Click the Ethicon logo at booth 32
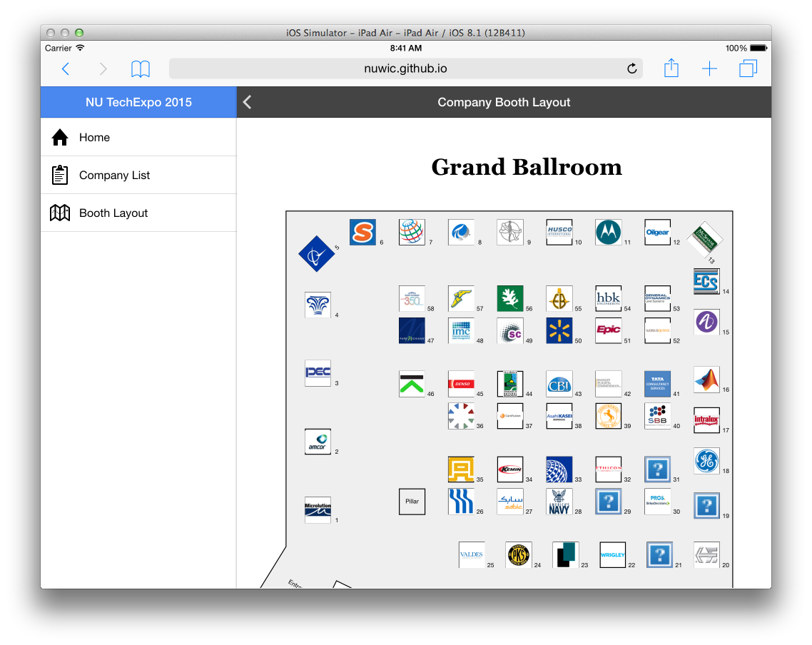The height and width of the screenshot is (645, 812). point(609,469)
